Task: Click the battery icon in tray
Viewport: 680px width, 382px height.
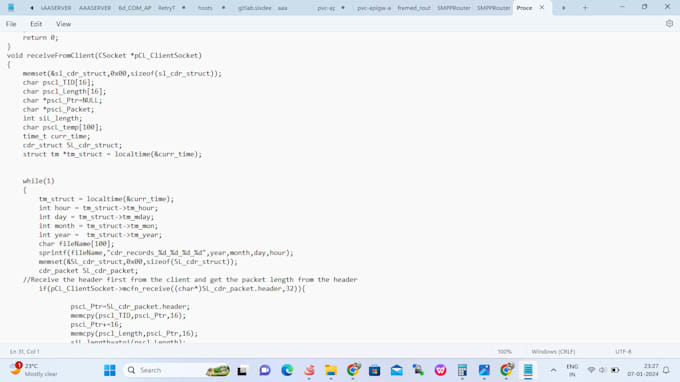Action: pyautogui.click(x=615, y=370)
